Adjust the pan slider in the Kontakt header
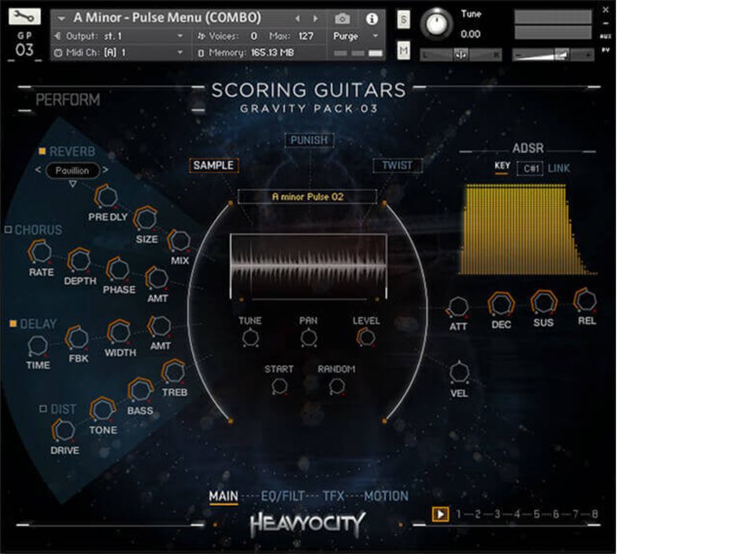The image size is (756, 554). pyautogui.click(x=461, y=54)
